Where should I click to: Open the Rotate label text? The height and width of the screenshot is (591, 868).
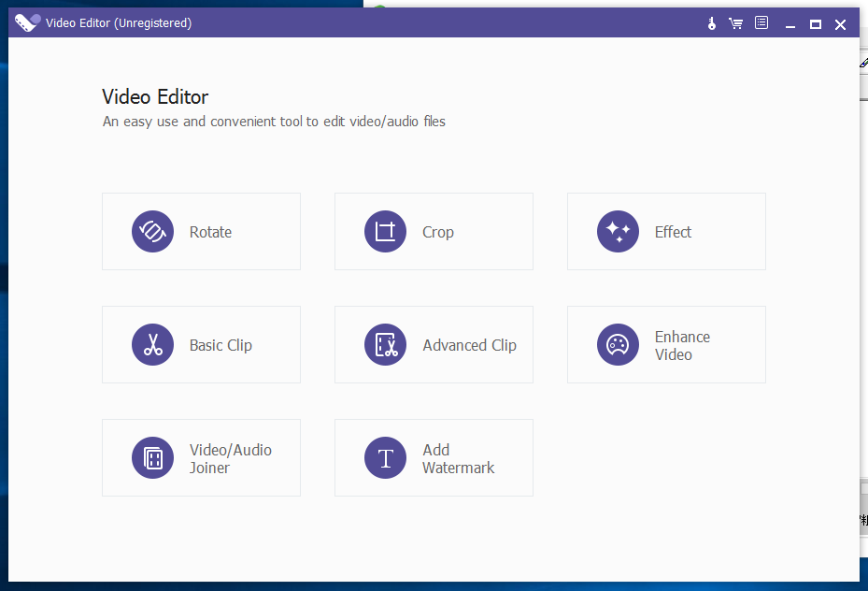210,232
